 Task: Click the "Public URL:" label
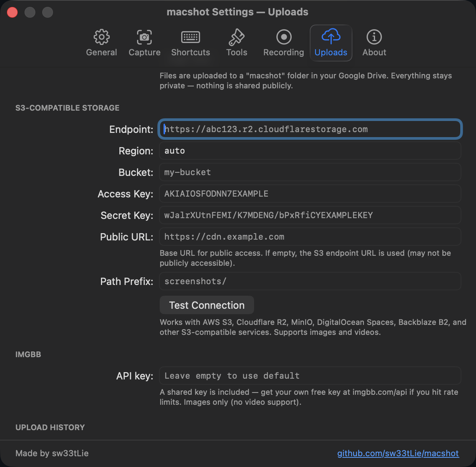pyautogui.click(x=127, y=237)
